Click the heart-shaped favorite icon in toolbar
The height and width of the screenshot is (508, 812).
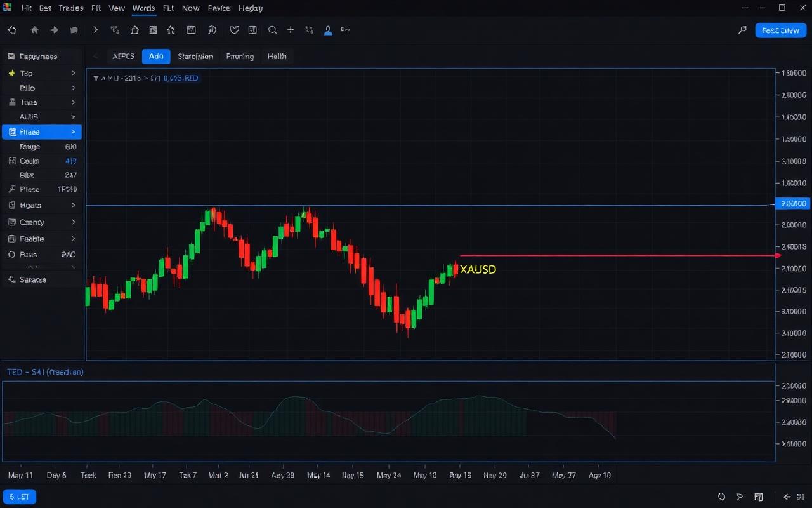click(x=234, y=30)
